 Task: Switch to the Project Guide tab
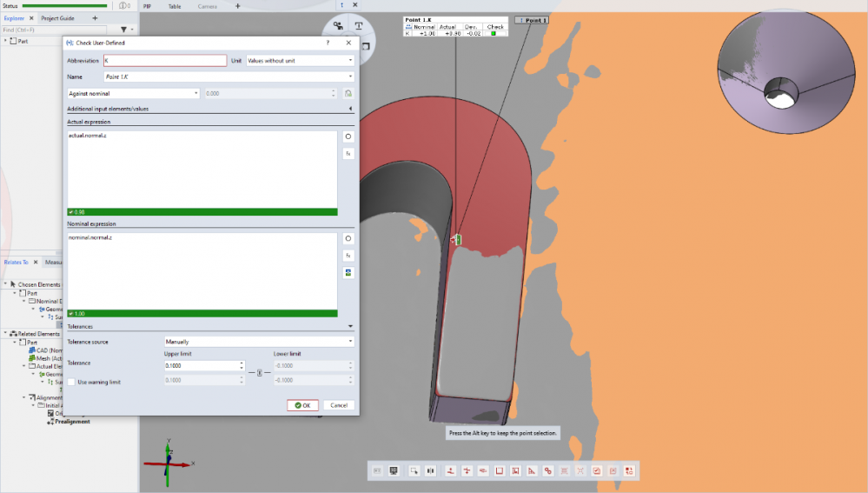coord(59,17)
